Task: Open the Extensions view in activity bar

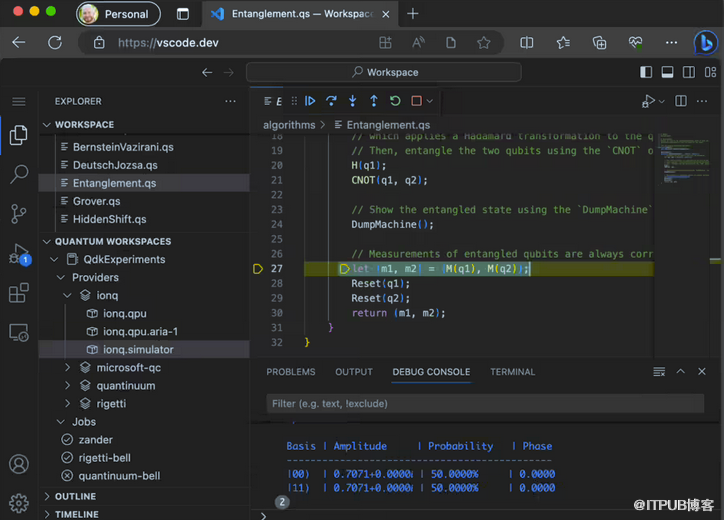Action: pos(18,293)
